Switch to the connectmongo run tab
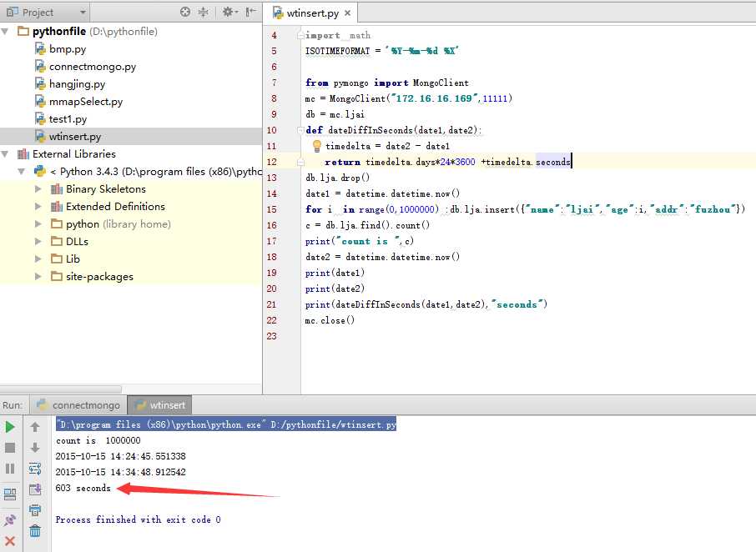Viewport: 756px width, 552px height. pyautogui.click(x=78, y=405)
